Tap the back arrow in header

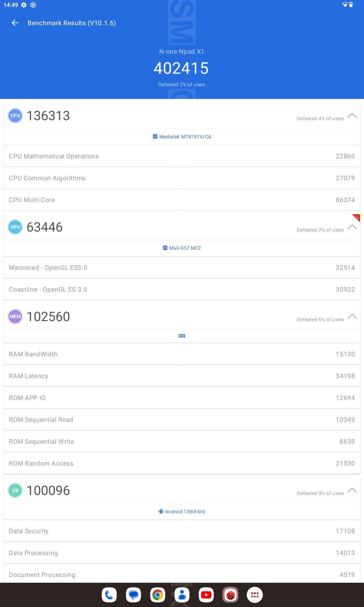click(x=15, y=23)
